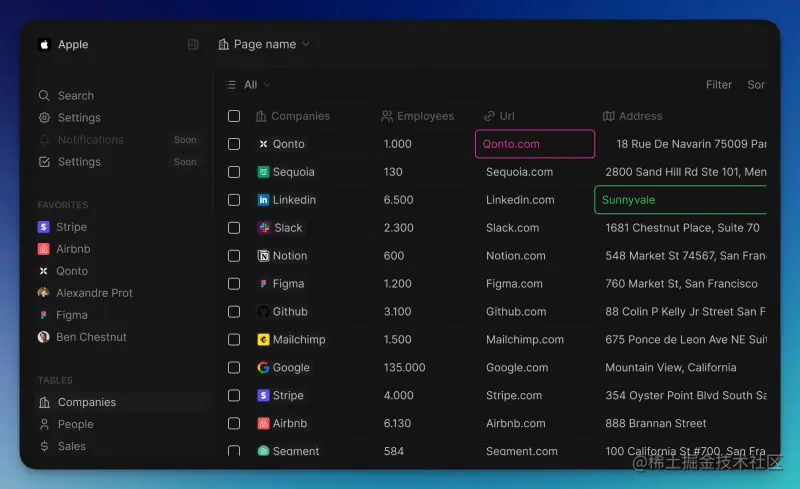Click the list view icon beside All
The image size is (800, 489).
pos(231,85)
